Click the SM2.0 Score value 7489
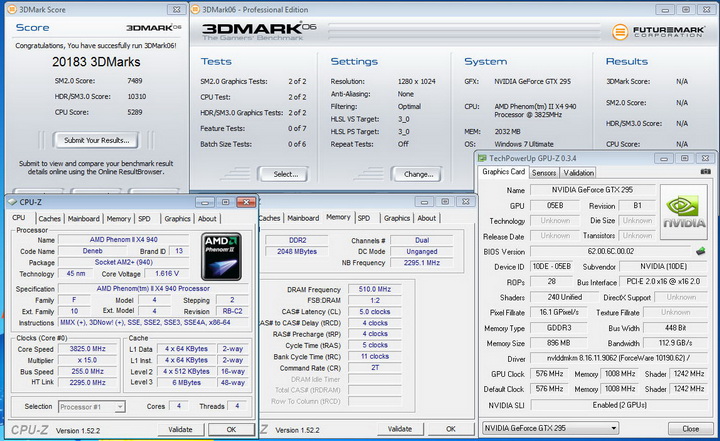 coord(135,81)
